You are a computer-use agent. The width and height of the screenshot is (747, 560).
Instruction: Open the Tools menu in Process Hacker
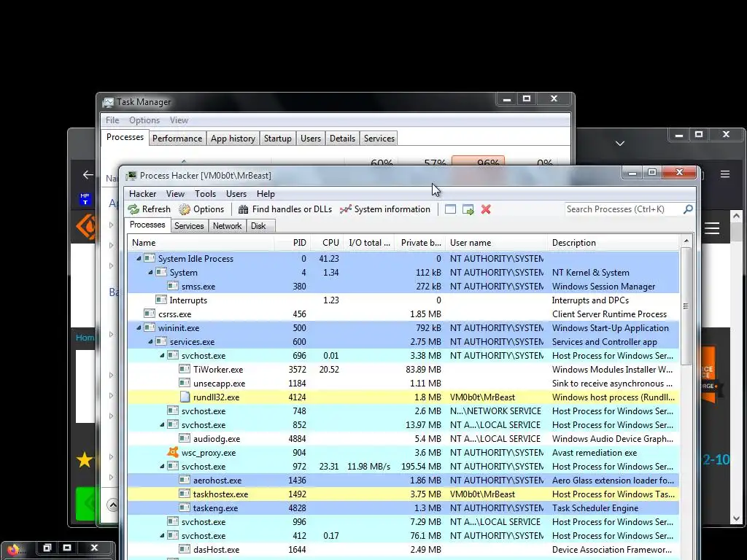(205, 194)
